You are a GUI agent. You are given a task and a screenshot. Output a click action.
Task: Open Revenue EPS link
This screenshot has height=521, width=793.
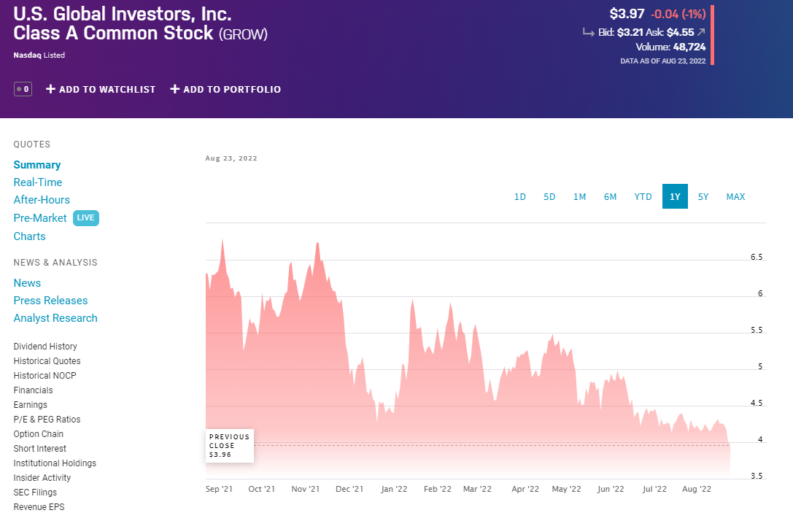(39, 507)
